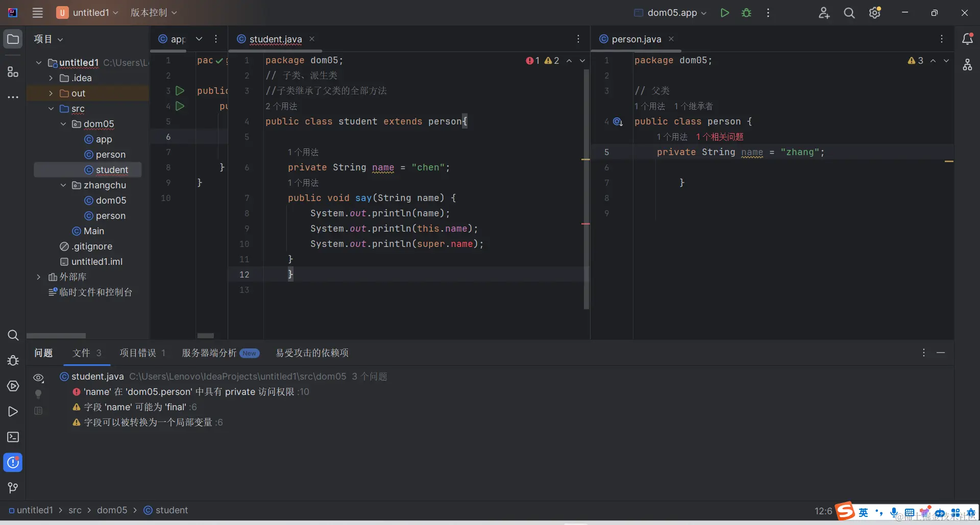The height and width of the screenshot is (525, 980).
Task: Expand the out folder
Action: click(x=51, y=93)
